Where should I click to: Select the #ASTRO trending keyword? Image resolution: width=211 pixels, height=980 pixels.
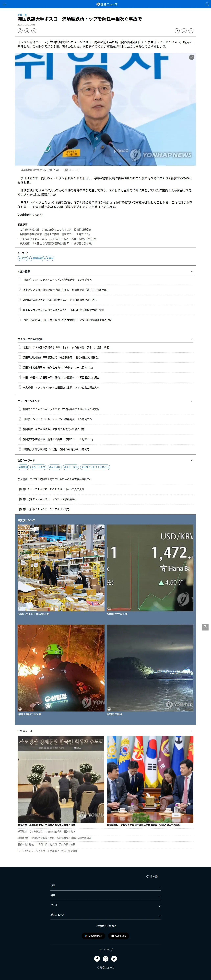tap(71, 467)
